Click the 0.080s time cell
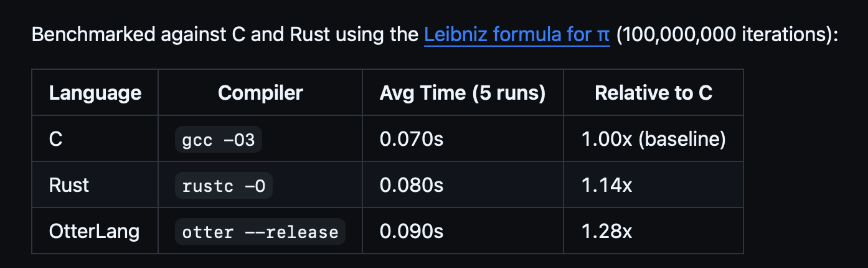Viewport: 868px width, 268px height. [x=463, y=185]
